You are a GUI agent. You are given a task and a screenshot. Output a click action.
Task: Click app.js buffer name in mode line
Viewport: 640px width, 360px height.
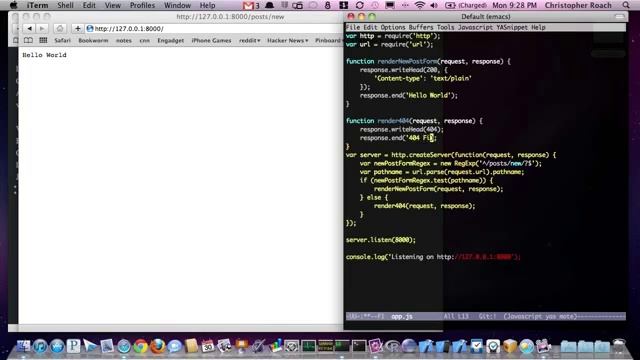pos(402,316)
